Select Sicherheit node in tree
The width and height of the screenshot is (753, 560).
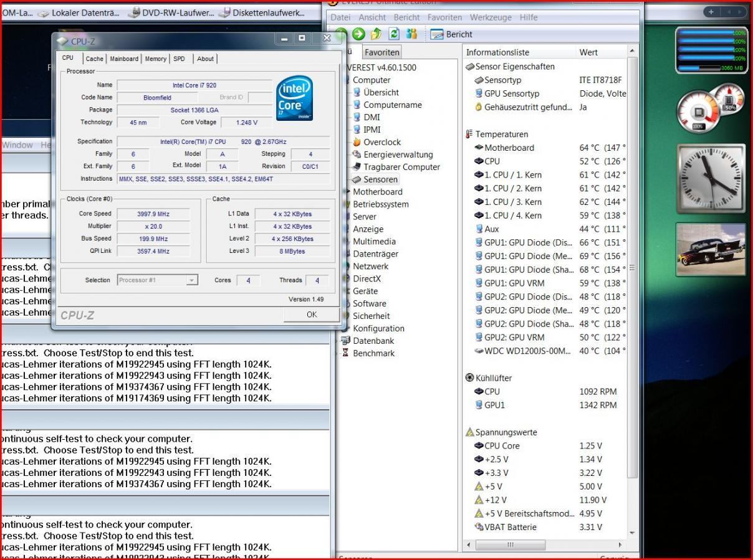pos(371,316)
